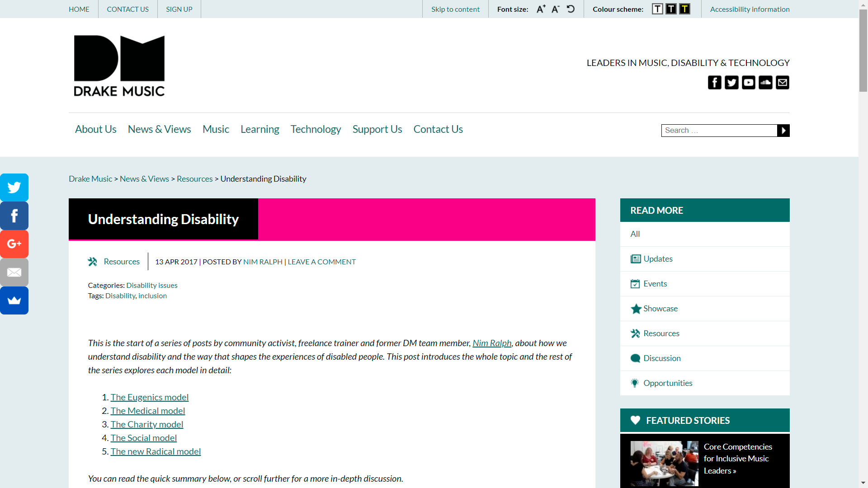
Task: Click the header Facebook icon
Action: [x=715, y=83]
